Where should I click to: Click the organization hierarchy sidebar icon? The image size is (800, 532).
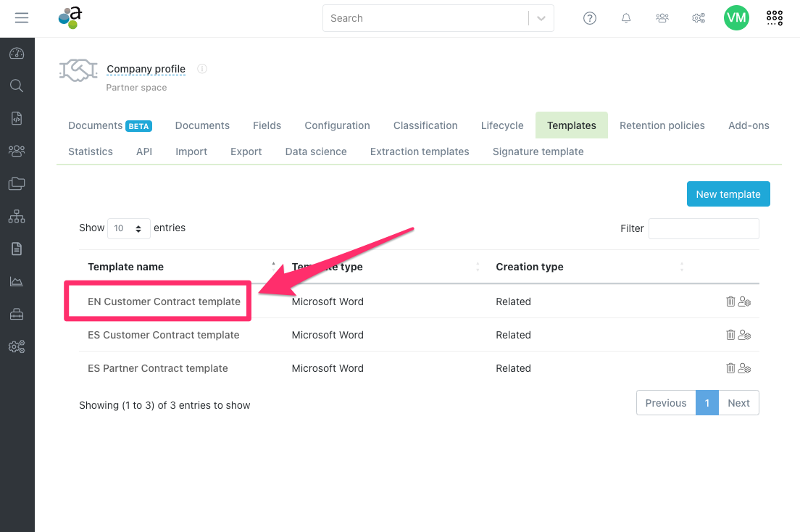(x=17, y=217)
